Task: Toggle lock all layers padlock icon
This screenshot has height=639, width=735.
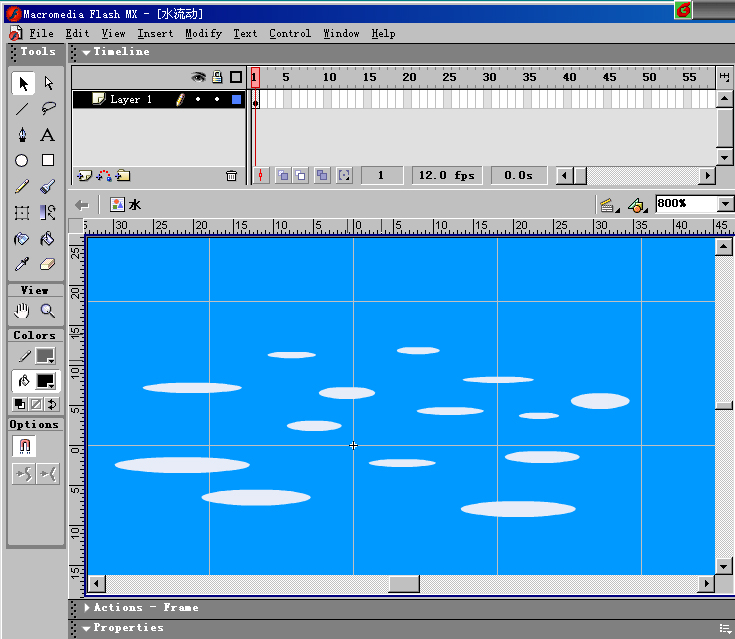Action: click(217, 77)
